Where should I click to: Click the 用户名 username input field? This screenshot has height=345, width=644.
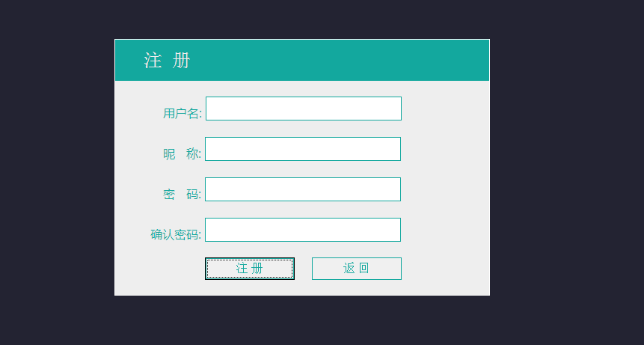point(303,109)
